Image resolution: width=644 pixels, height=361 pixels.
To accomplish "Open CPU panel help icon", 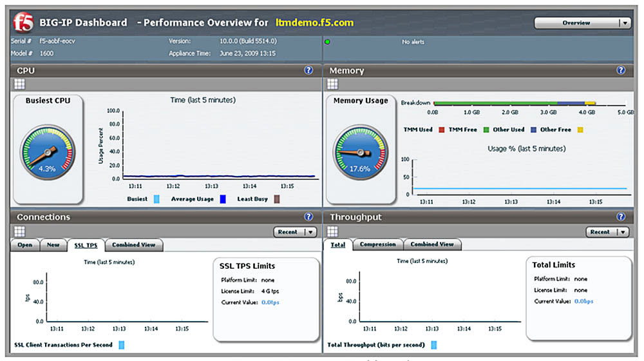I will [x=308, y=70].
